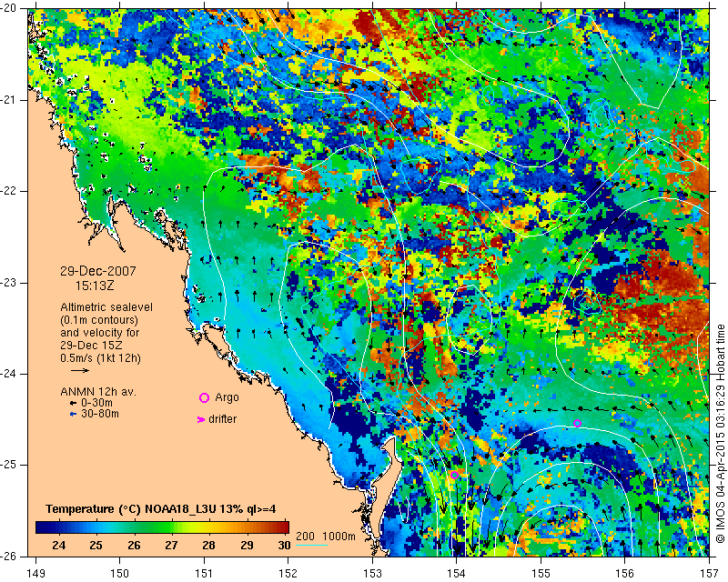Click the 0.5m/s velocity scale arrow

(80, 370)
